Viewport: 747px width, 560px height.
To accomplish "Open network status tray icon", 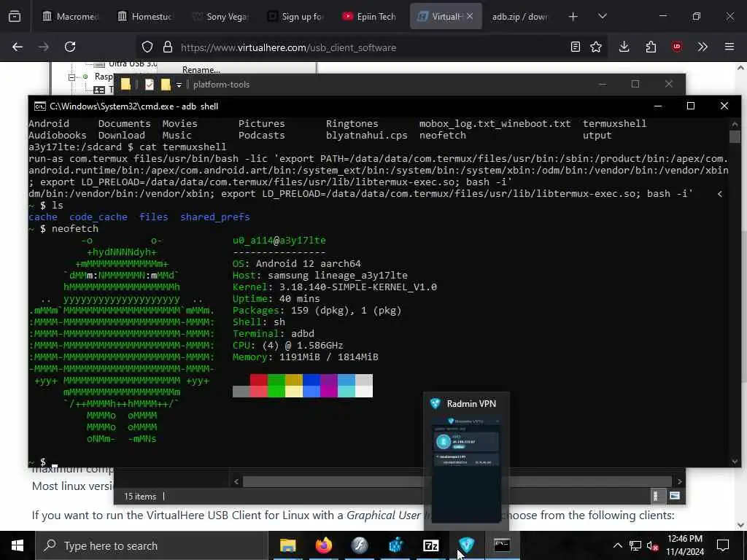I will click(635, 545).
